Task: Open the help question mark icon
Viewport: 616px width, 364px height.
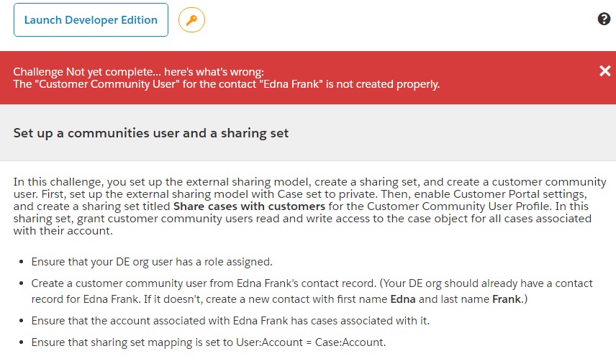Action: pos(604,19)
